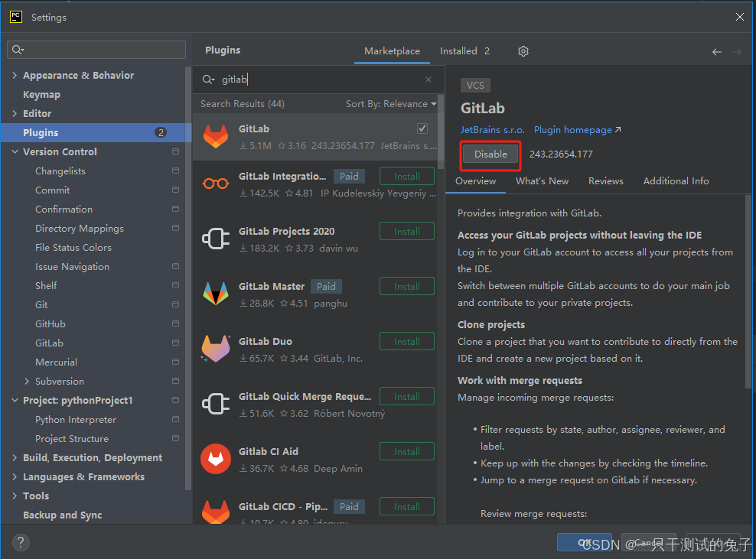
Task: Install the GitLab Master plugin
Action: [x=407, y=286]
